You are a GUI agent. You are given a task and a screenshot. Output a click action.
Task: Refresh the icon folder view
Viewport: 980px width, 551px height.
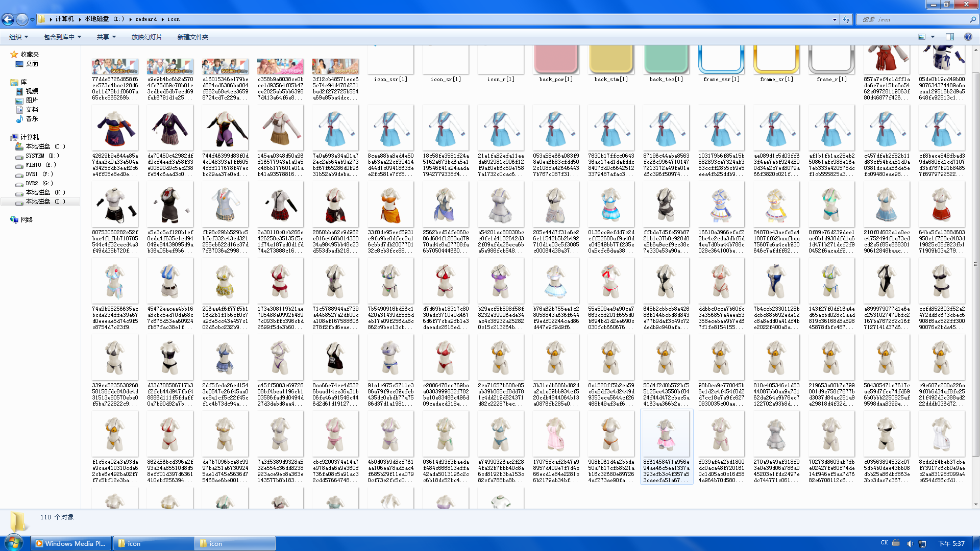tap(846, 19)
